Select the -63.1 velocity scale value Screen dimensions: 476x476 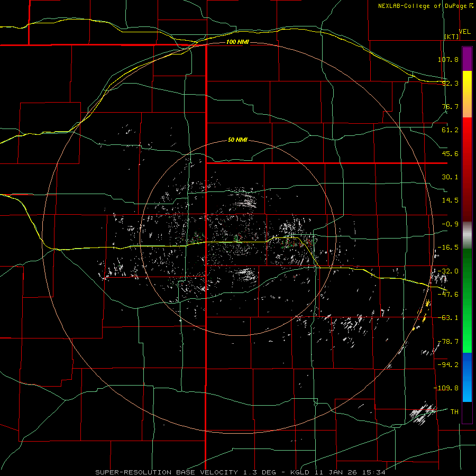(x=448, y=318)
